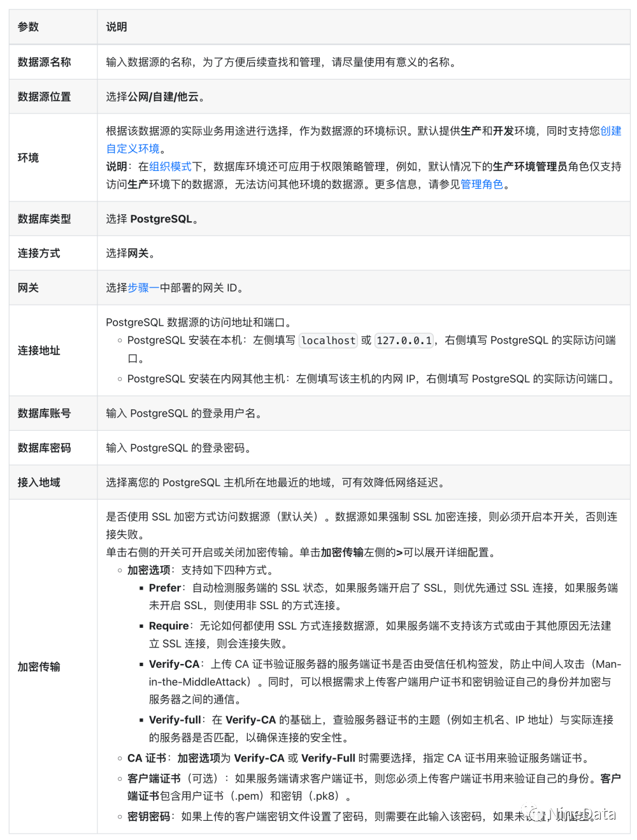Click the 连接方式 row label
The image size is (637, 840).
tap(39, 253)
